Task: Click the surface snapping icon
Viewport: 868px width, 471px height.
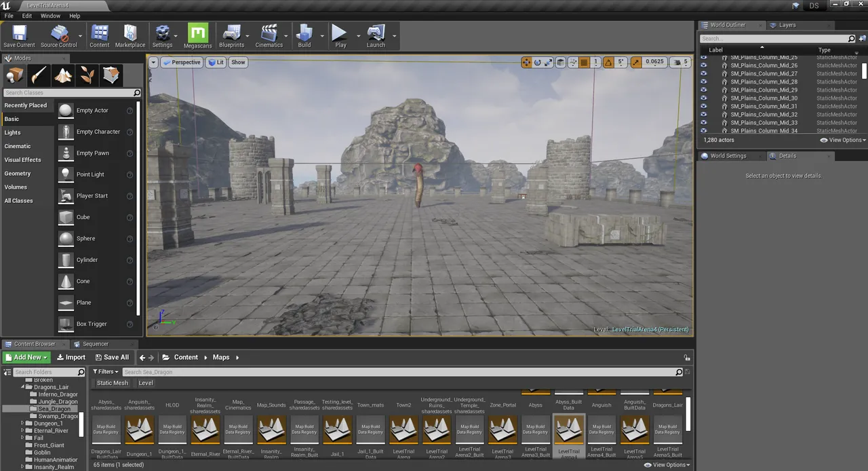Action: [573, 62]
